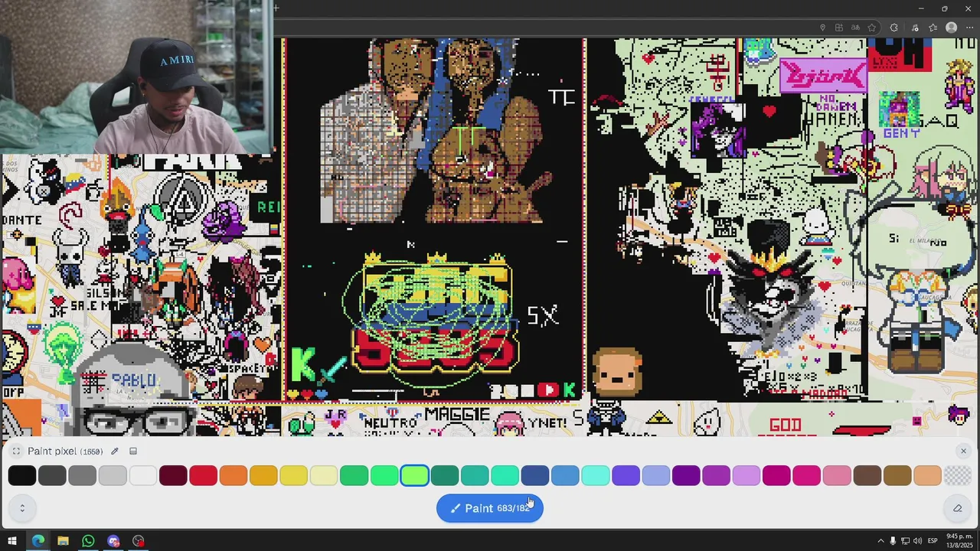This screenshot has height=551, width=980.
Task: Open the OBS icon in taskbar
Action: 139,541
